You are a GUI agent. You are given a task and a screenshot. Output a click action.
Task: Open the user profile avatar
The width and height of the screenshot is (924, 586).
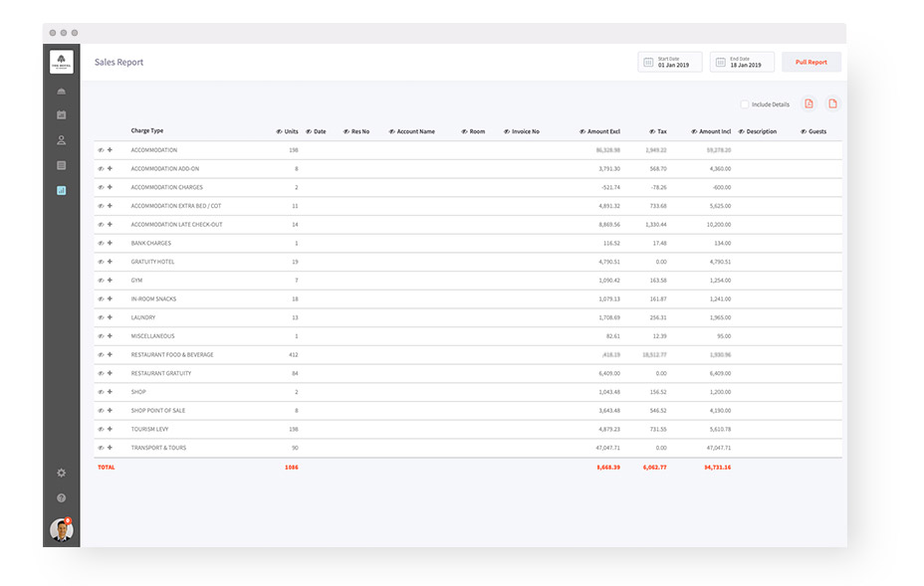point(62,530)
